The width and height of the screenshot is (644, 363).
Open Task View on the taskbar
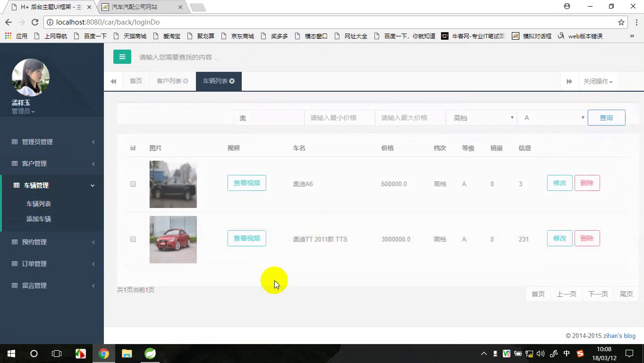[x=57, y=354]
